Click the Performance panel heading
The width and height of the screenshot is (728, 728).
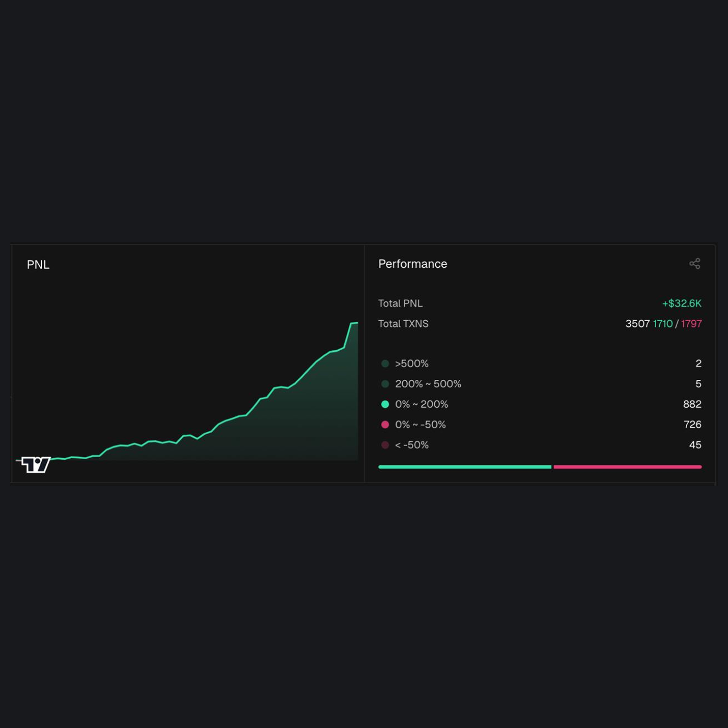coord(412,264)
